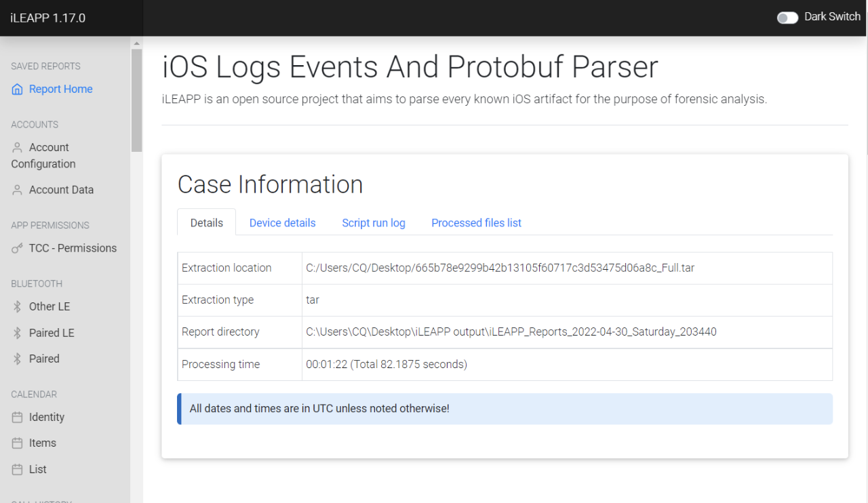Click the ACCOUNTS section header
This screenshot has width=868, height=503.
[35, 125]
